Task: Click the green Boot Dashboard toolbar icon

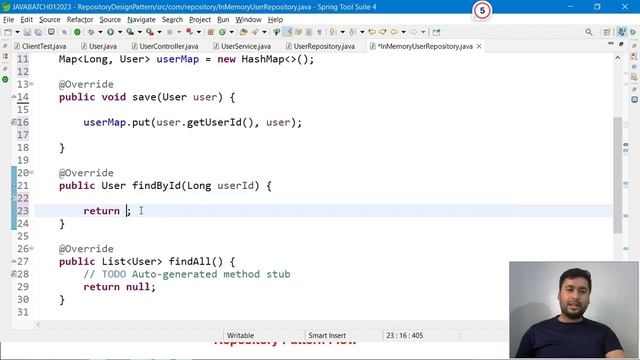Action: 77,32
